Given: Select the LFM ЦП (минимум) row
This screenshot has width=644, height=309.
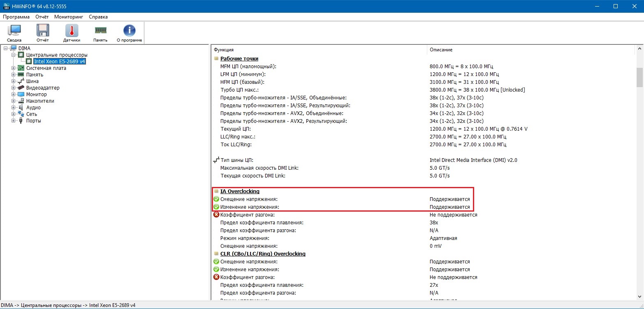Looking at the screenshot, I should [424, 74].
